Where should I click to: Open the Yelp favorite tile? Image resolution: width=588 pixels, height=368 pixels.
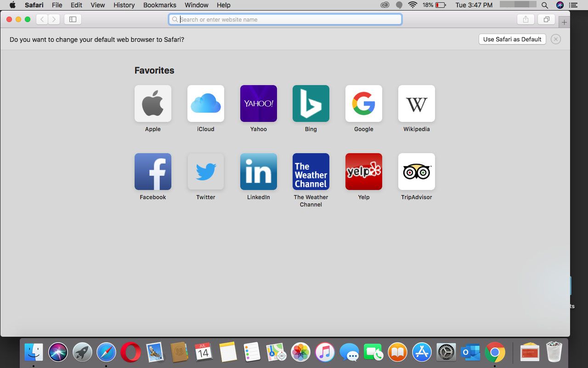[364, 172]
